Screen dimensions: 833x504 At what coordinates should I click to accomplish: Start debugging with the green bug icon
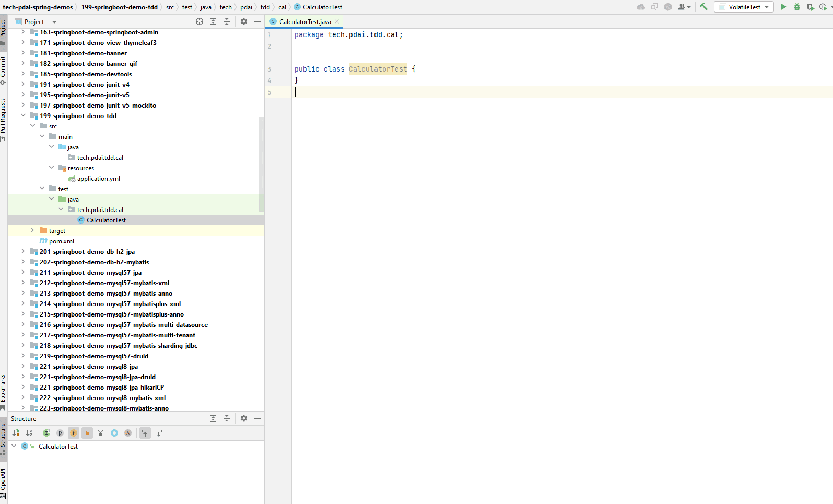click(796, 7)
